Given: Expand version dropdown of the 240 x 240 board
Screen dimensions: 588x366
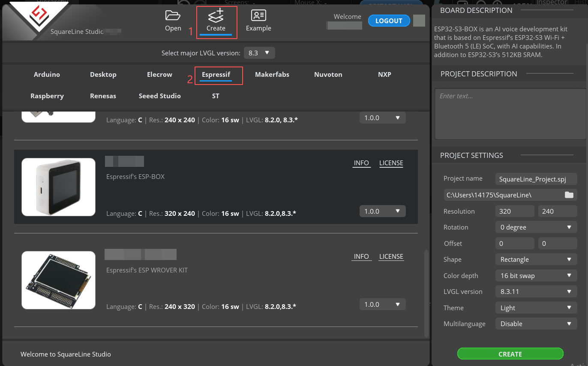Looking at the screenshot, I should [x=382, y=118].
